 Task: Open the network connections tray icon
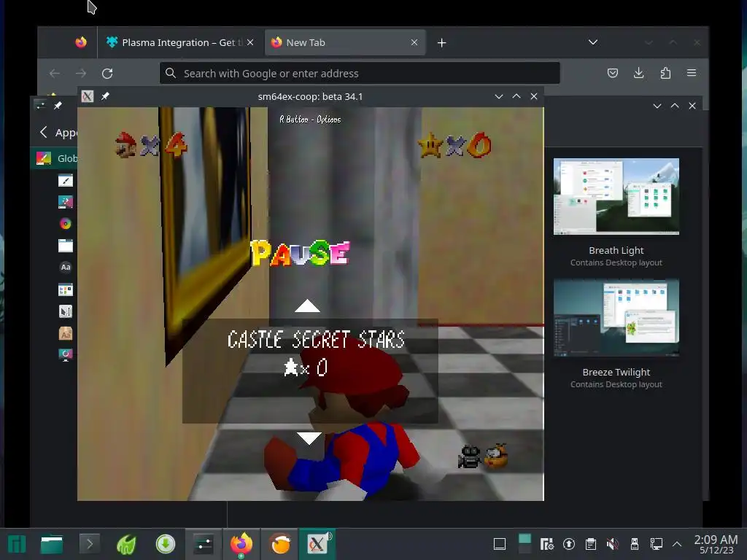pyautogui.click(x=657, y=544)
